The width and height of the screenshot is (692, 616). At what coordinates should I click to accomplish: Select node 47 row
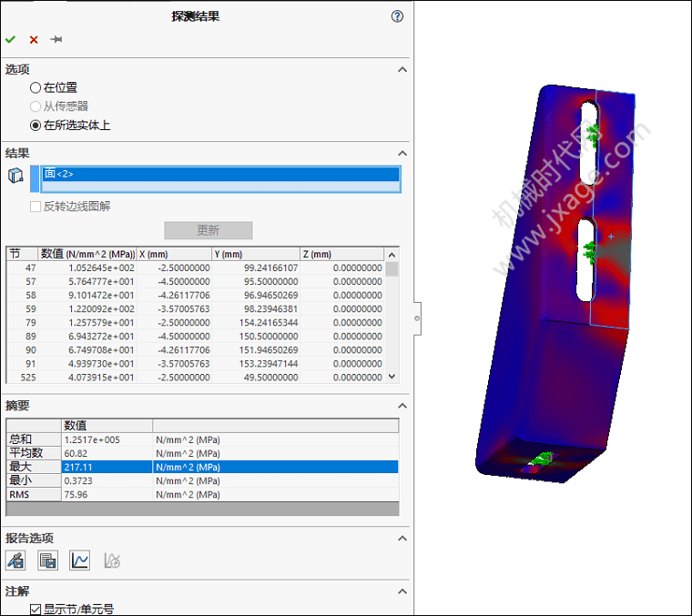pos(195,268)
